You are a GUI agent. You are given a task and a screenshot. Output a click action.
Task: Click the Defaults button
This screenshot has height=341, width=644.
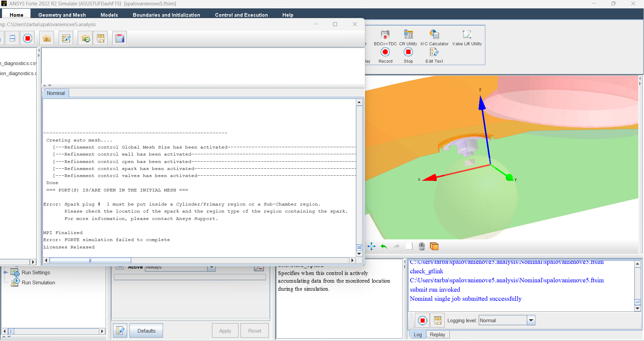coord(146,331)
